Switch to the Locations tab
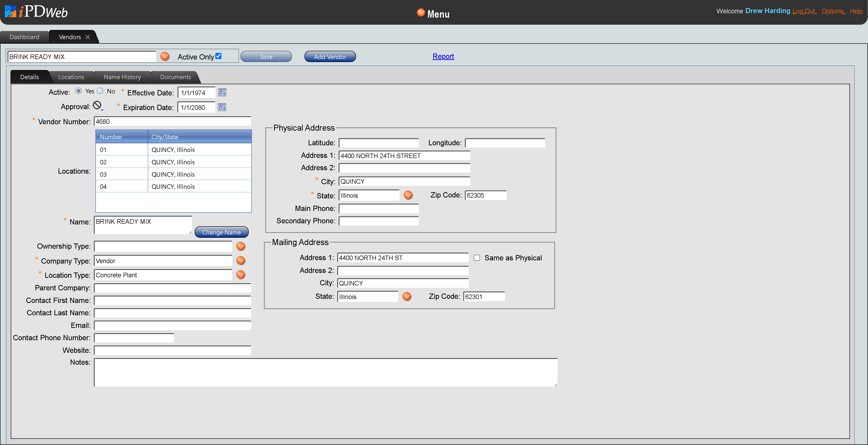Screen dimensions: 868x445 pos(71,77)
